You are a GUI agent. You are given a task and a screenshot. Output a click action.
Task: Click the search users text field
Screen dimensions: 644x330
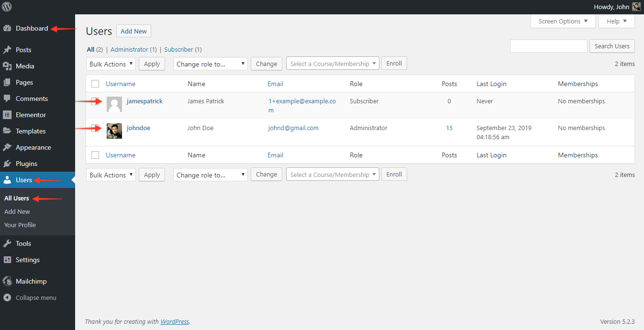tap(548, 46)
